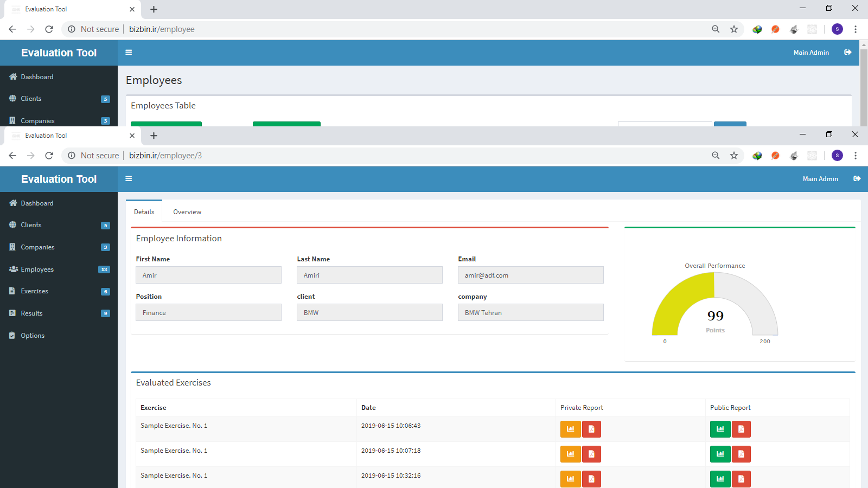Viewport: 868px width, 488px height.
Task: Click the company field showing BMW Tehran
Action: tap(531, 312)
